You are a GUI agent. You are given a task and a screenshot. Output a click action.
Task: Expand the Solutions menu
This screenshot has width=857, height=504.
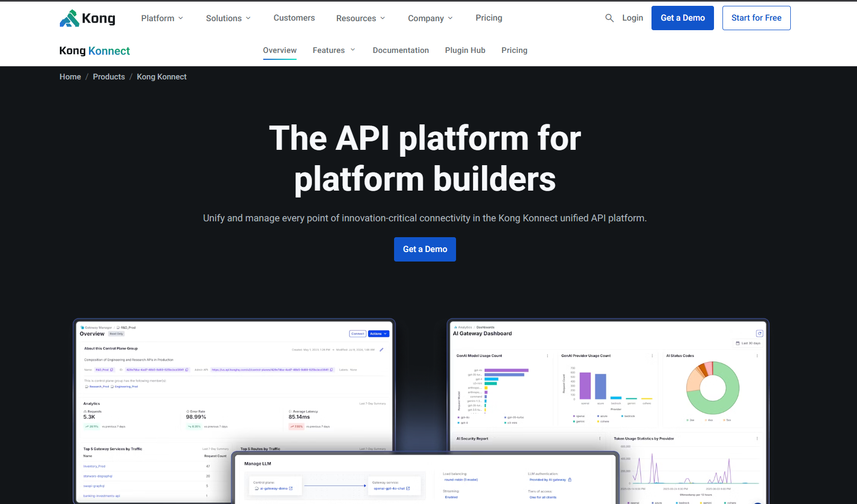pos(228,18)
